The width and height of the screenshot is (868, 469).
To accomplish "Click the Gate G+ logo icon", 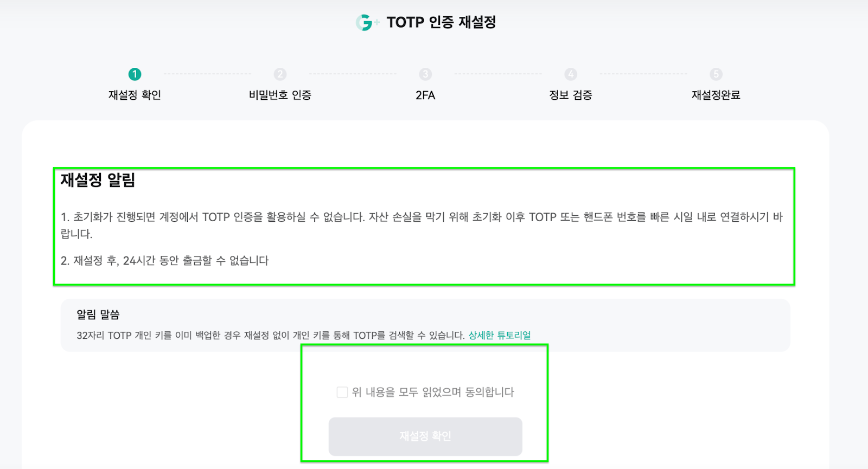I will (366, 22).
